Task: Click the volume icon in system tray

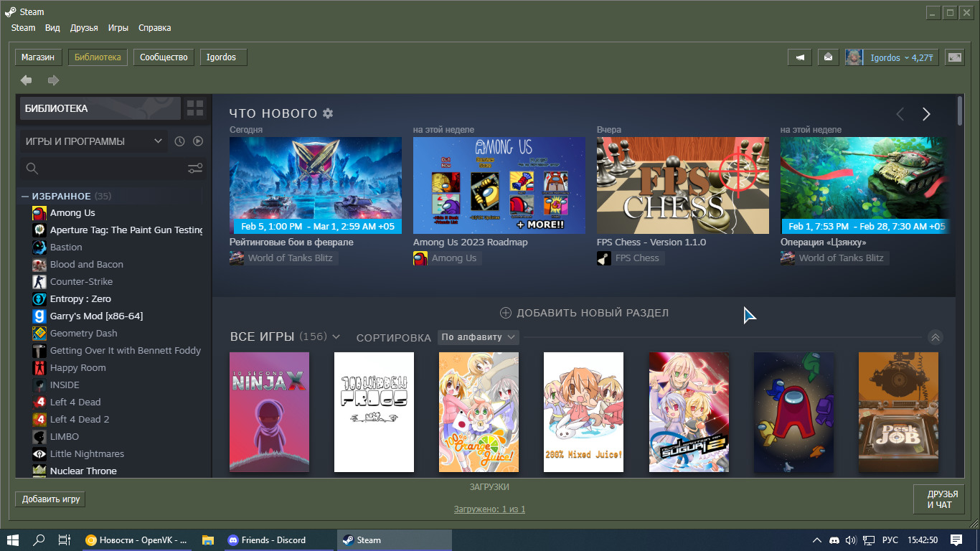Action: pos(852,540)
